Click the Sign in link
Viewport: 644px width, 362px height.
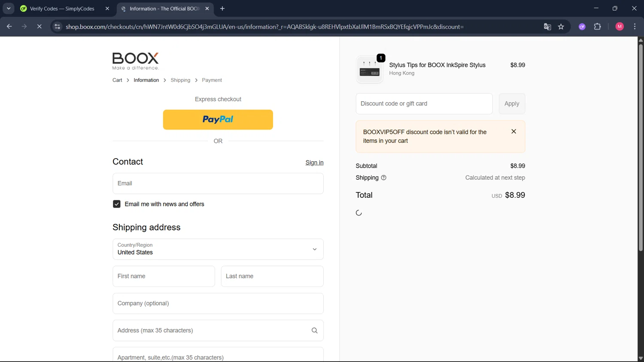coord(314,163)
